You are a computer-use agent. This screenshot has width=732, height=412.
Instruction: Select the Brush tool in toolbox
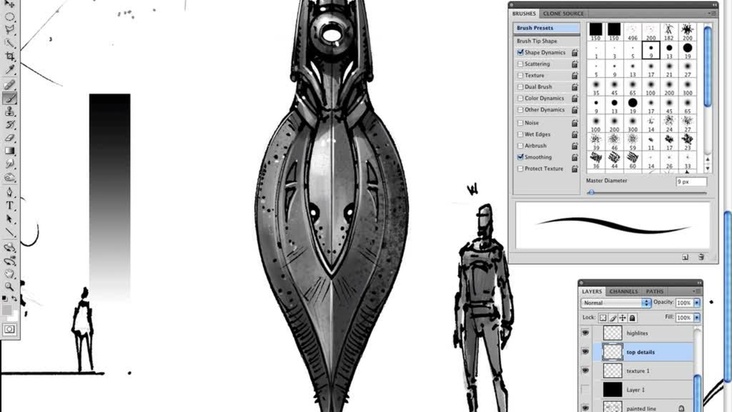click(x=9, y=98)
